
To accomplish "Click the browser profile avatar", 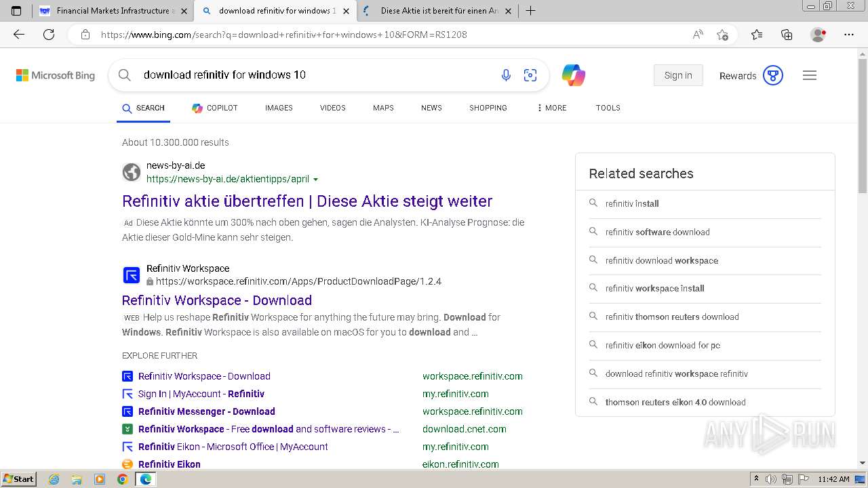I will 818,35.
